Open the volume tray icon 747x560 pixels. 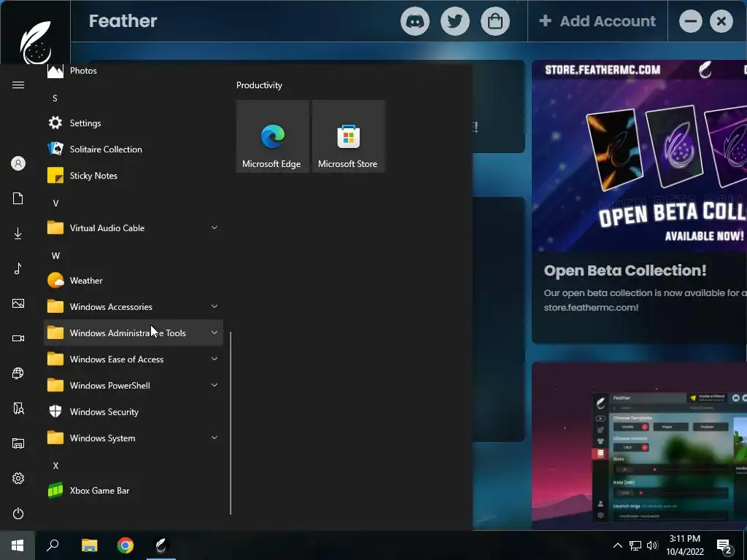pos(652,545)
